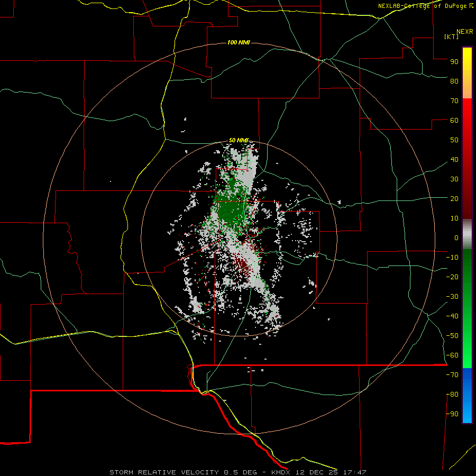
Task: Click the positive 40 scale value
Action: pyautogui.click(x=454, y=159)
